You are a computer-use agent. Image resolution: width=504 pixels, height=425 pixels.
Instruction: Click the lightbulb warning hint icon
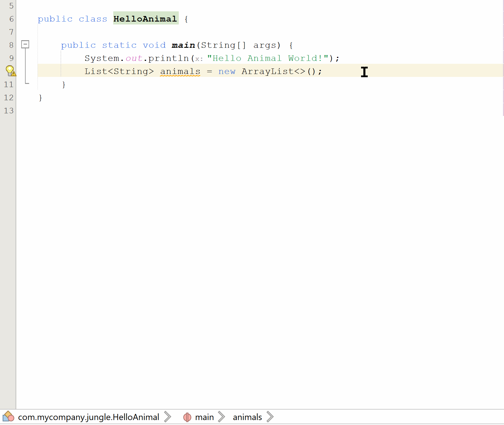click(11, 71)
